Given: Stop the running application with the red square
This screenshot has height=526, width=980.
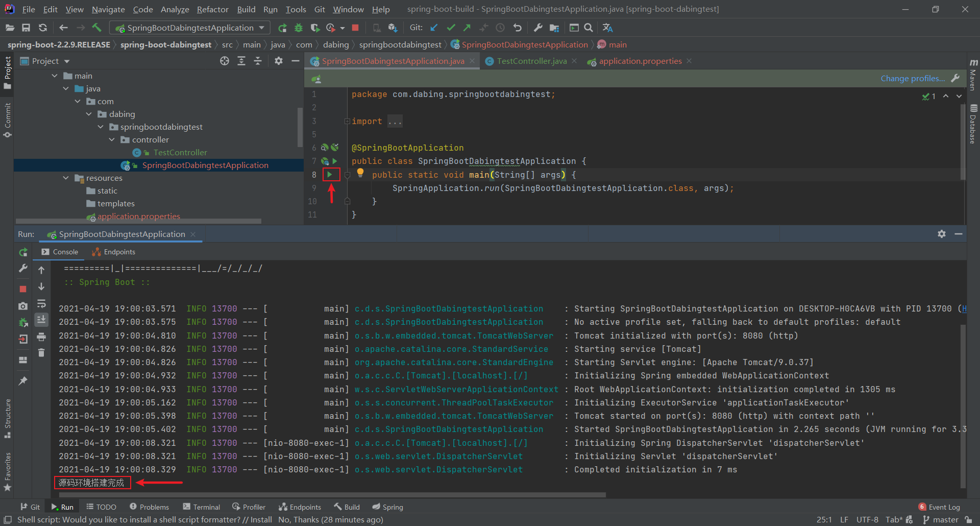Looking at the screenshot, I should (356, 28).
